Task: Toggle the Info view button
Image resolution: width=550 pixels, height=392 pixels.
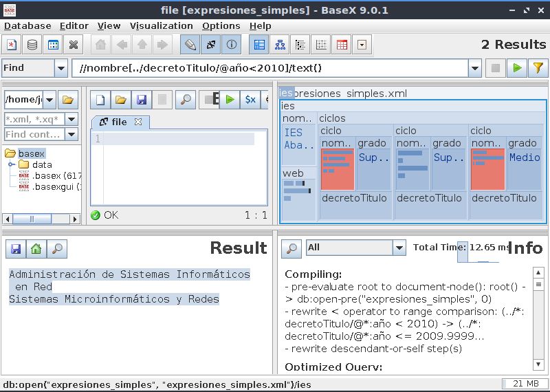Action: tap(231, 45)
